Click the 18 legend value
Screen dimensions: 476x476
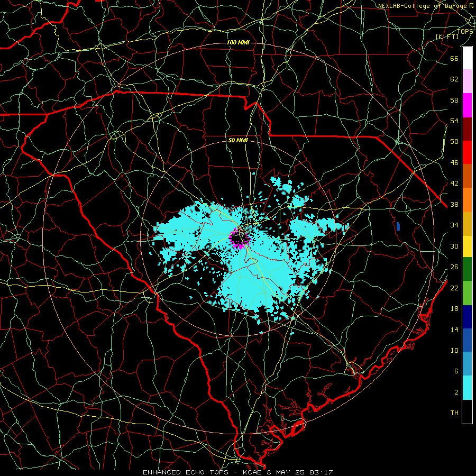454,309
